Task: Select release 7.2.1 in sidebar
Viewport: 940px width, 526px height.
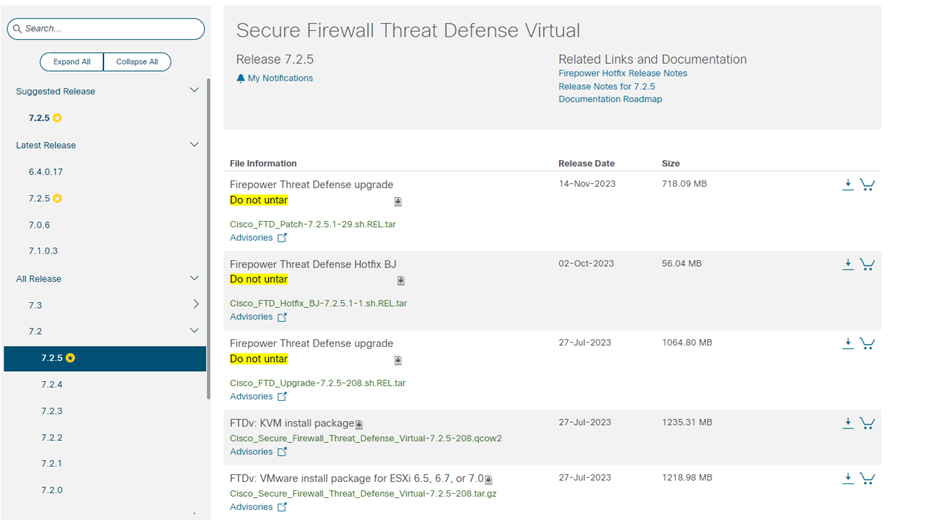Action: tap(52, 464)
